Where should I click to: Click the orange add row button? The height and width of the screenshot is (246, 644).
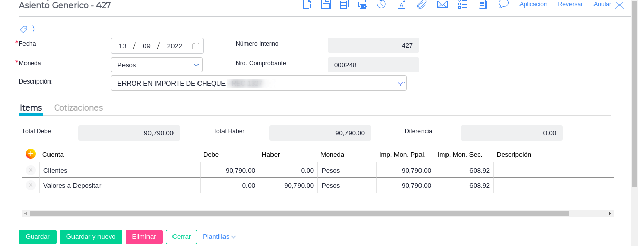tap(30, 154)
